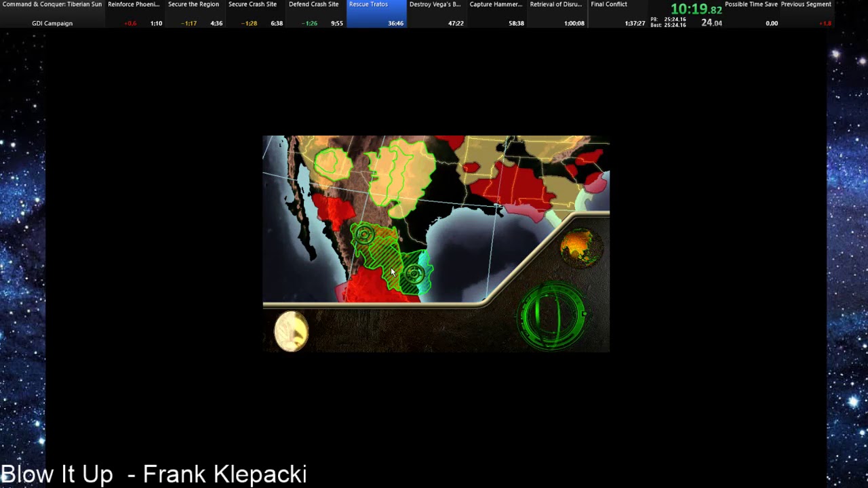Click the 'Command & Conquer: Tiberian Sun' title

click(x=52, y=4)
